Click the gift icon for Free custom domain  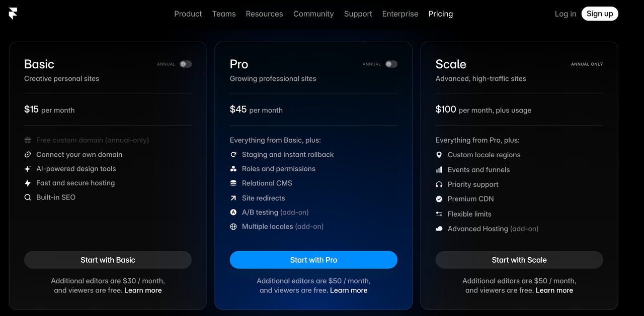click(28, 140)
